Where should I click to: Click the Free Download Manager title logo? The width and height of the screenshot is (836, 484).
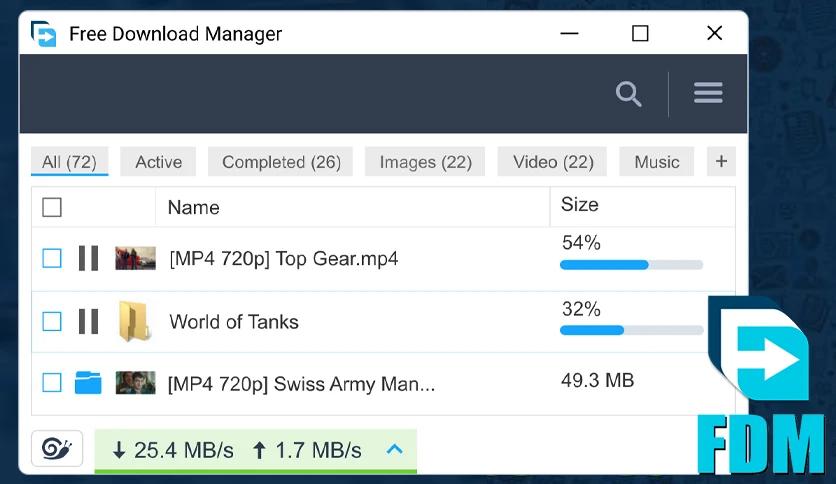tap(44, 34)
